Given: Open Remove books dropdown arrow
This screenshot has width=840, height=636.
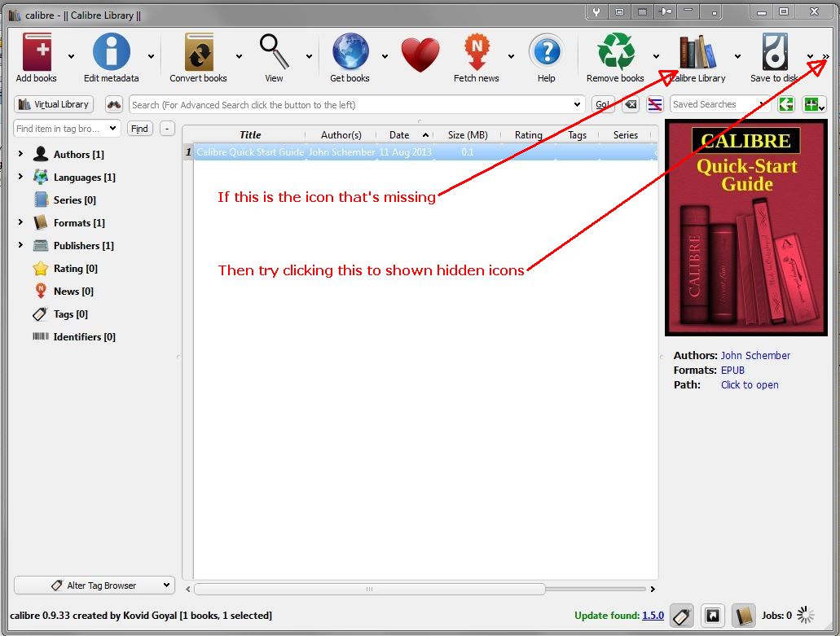Looking at the screenshot, I should tap(656, 56).
